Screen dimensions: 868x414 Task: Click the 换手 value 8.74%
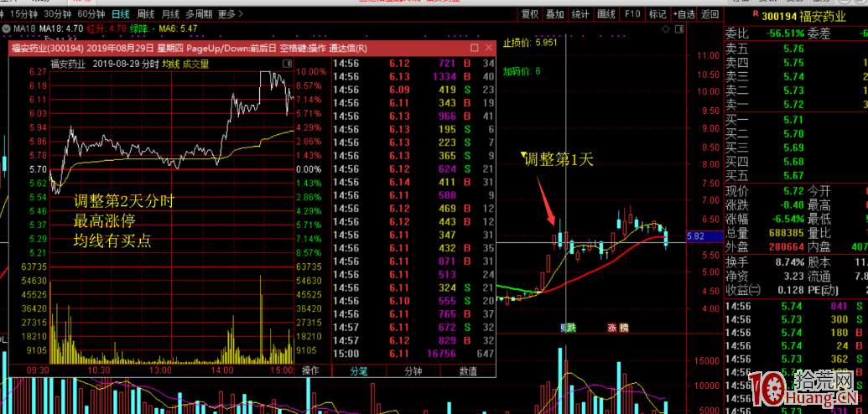tap(787, 261)
